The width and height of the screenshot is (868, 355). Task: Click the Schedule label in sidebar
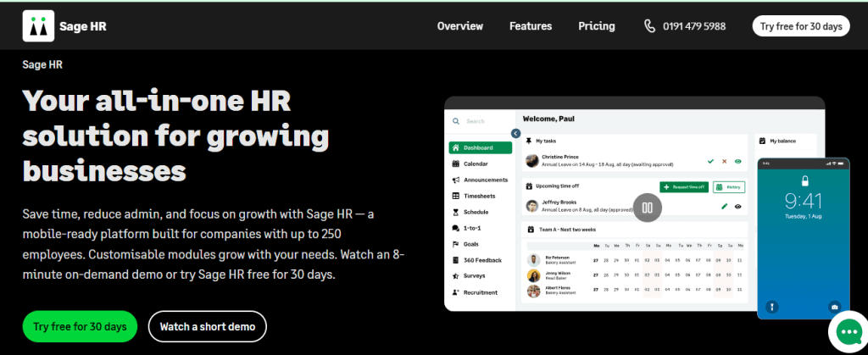pos(476,212)
